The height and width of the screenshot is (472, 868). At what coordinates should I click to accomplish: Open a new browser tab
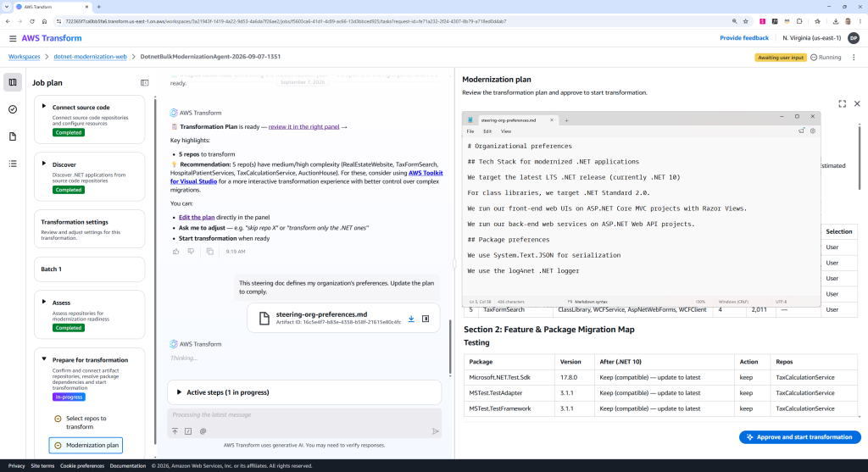[x=99, y=7]
